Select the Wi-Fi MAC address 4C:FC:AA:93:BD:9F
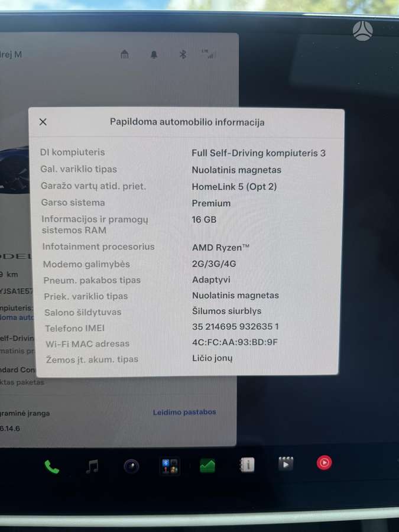Screen dimensions: 399x532 [235, 342]
